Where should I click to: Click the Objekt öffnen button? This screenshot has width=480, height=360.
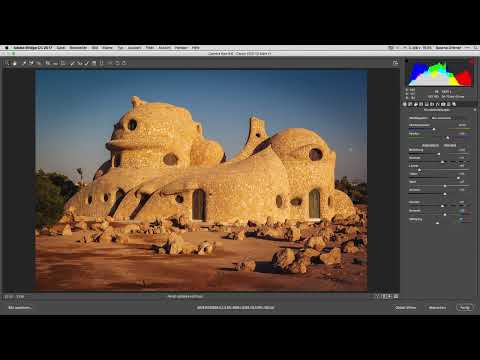click(406, 308)
